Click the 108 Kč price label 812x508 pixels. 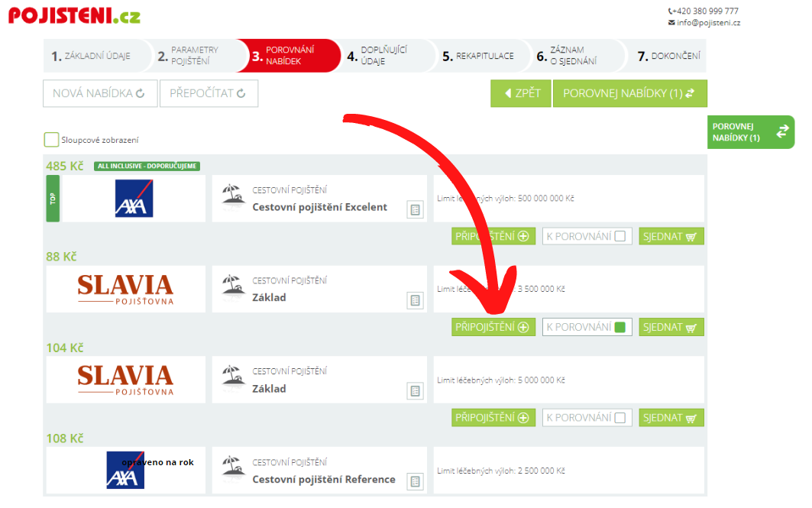click(x=65, y=438)
